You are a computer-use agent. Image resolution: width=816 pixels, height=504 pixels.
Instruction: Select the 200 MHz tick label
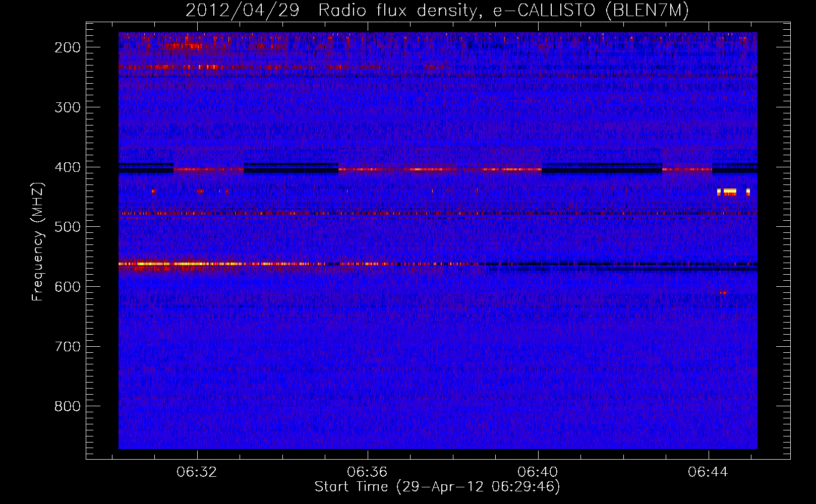click(68, 47)
